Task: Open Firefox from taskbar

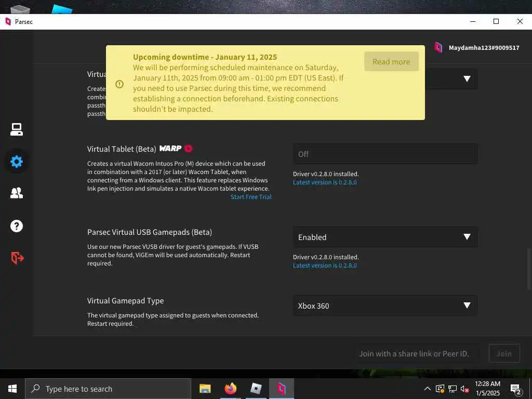Action: [x=230, y=389]
